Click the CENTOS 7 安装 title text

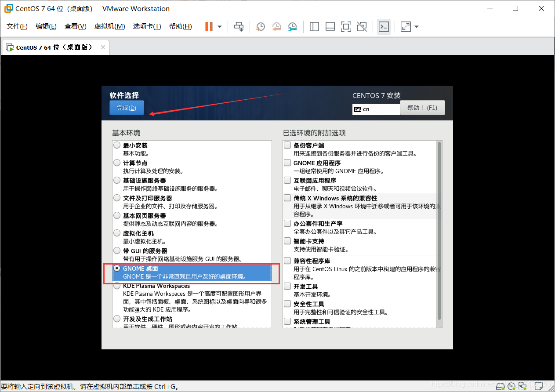377,95
